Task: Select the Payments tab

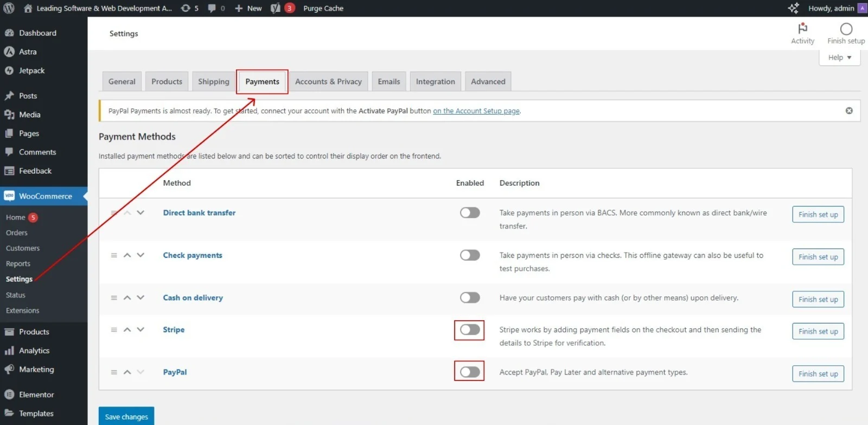Action: coord(262,81)
